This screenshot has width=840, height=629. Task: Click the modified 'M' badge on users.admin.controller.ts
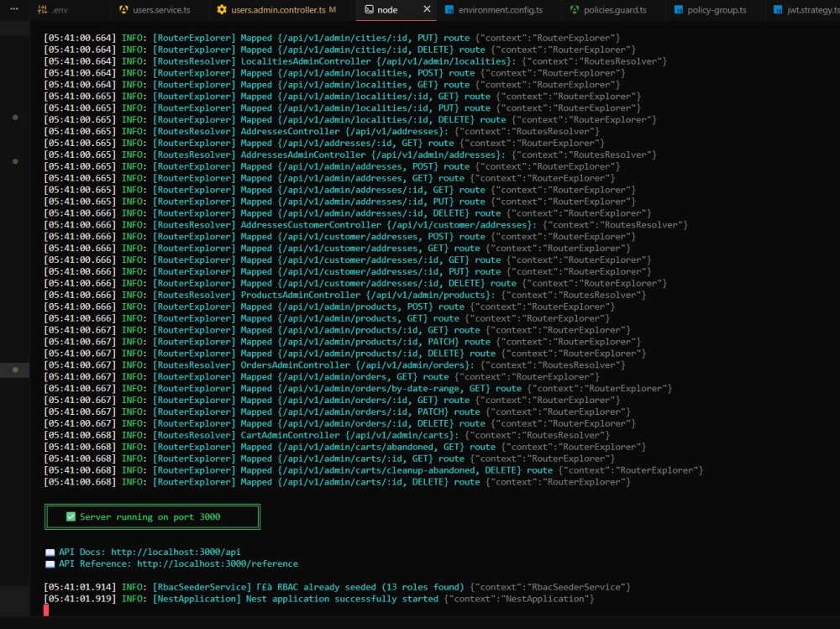333,9
